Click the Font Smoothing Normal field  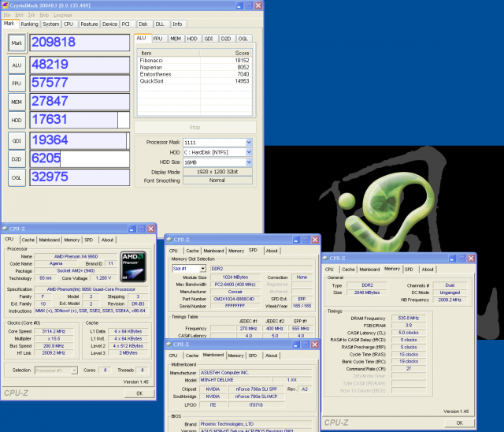pyautogui.click(x=217, y=181)
